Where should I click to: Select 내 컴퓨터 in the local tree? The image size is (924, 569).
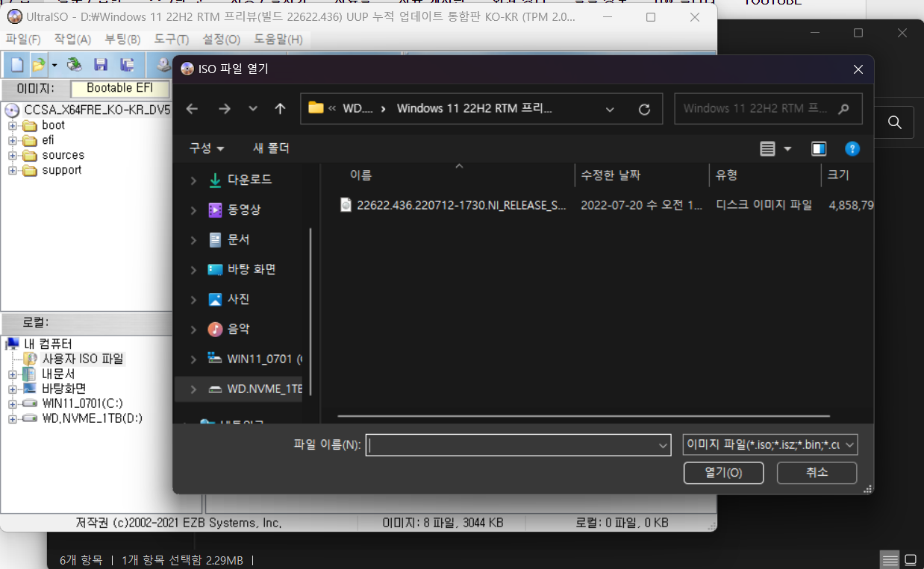coord(48,344)
